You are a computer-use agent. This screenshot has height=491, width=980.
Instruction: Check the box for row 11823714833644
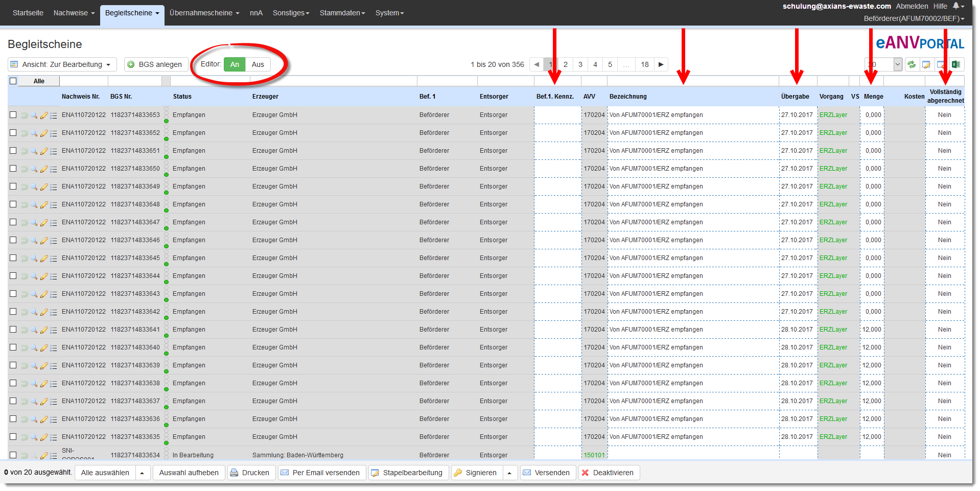pyautogui.click(x=13, y=276)
